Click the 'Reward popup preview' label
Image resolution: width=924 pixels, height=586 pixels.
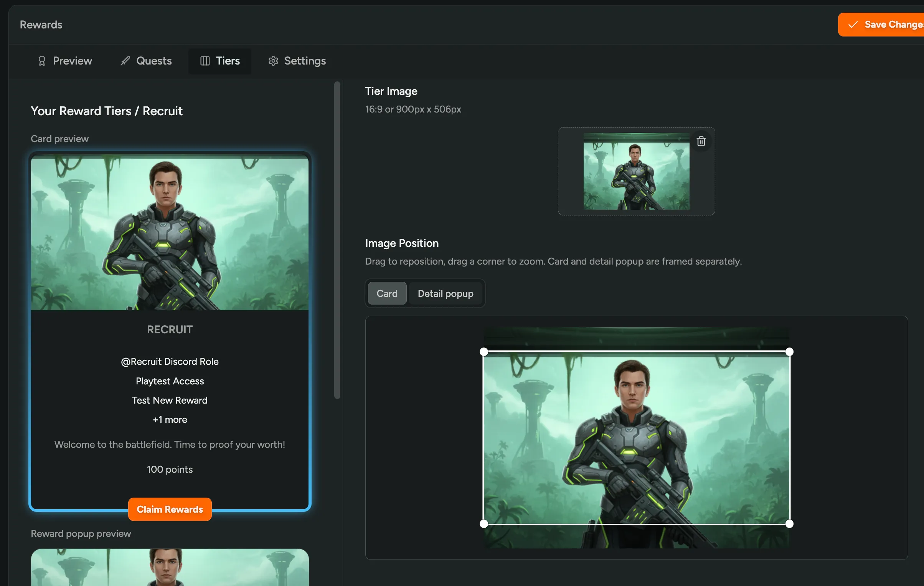coord(81,533)
